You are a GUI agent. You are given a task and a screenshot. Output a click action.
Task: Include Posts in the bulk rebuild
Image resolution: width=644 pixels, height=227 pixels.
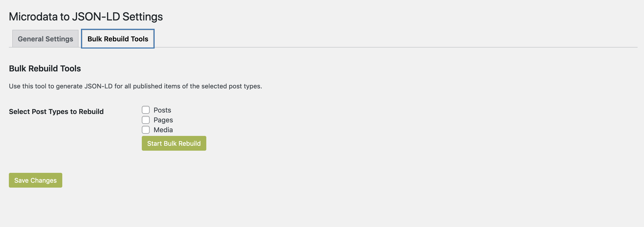(x=146, y=110)
